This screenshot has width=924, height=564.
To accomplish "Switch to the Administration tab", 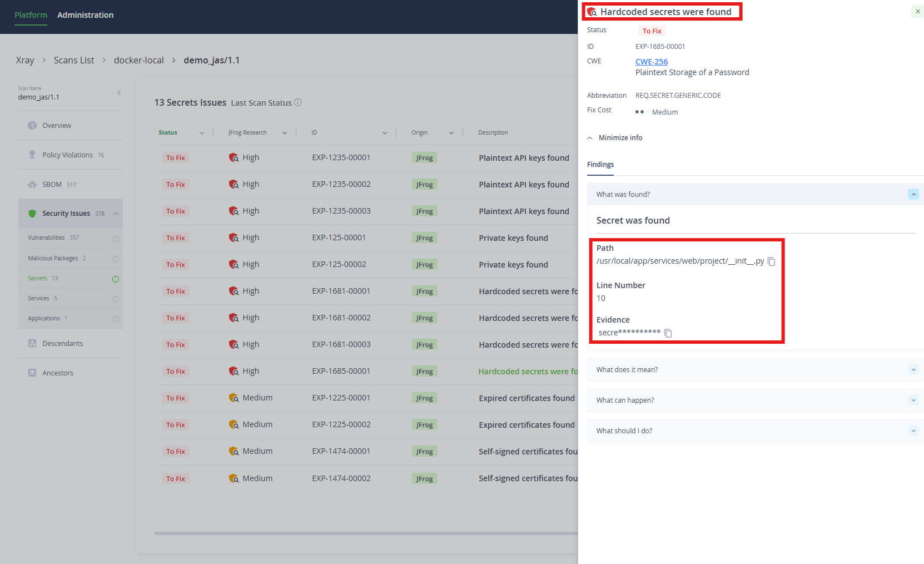I will coord(85,15).
